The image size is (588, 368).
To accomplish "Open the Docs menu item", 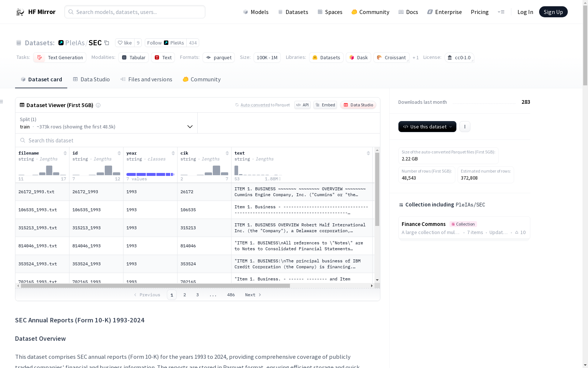I will click(408, 12).
